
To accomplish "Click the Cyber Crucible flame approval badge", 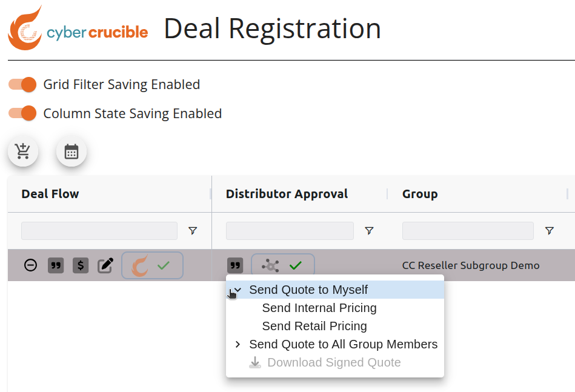I will (x=152, y=265).
